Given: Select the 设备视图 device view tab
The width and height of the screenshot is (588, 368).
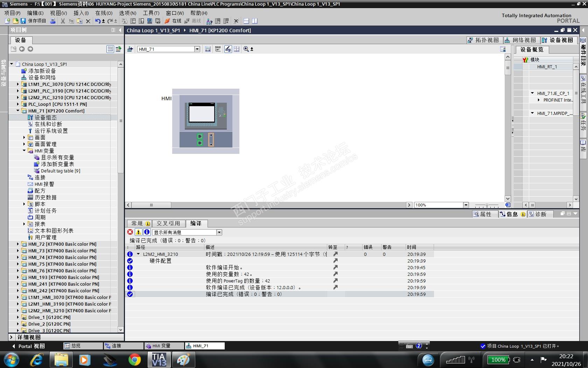Looking at the screenshot, I should pyautogui.click(x=558, y=40).
